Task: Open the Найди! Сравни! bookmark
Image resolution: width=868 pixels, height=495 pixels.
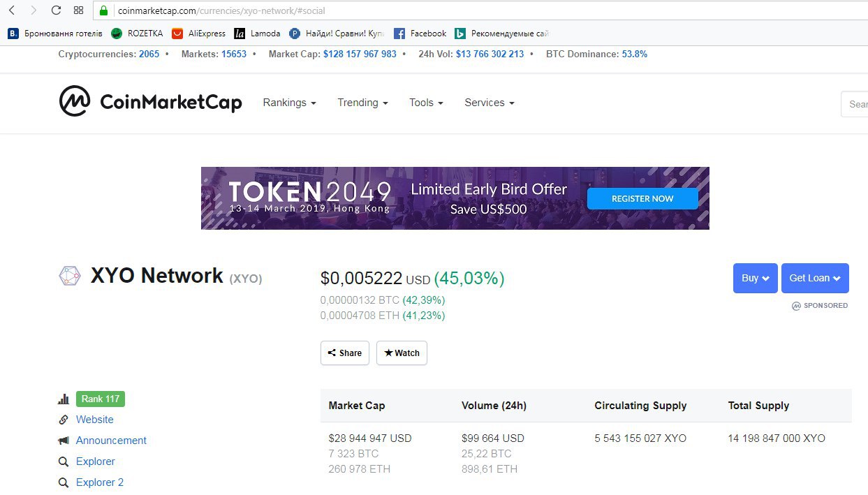Action: pos(337,34)
